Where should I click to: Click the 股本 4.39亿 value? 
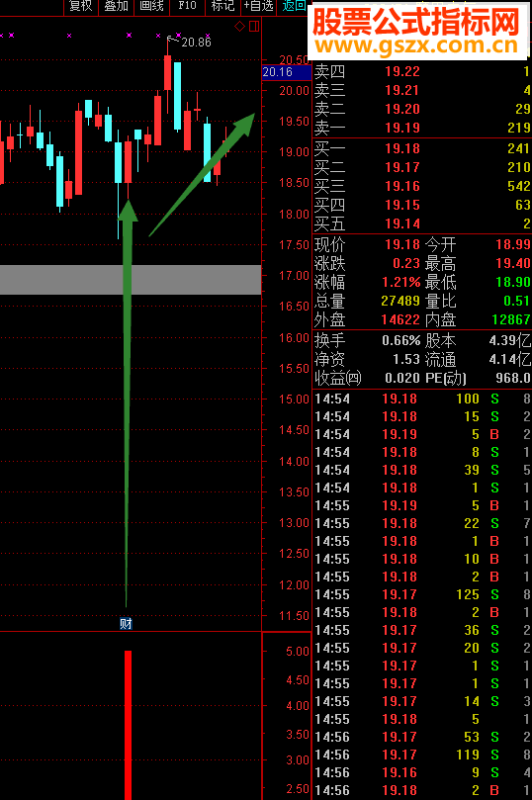click(510, 340)
